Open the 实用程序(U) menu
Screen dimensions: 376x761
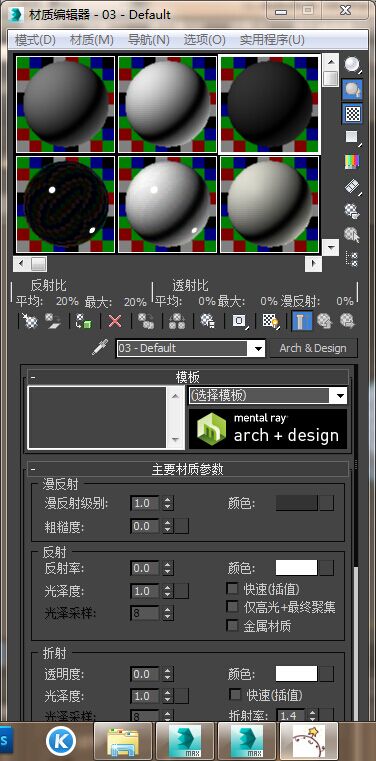272,40
